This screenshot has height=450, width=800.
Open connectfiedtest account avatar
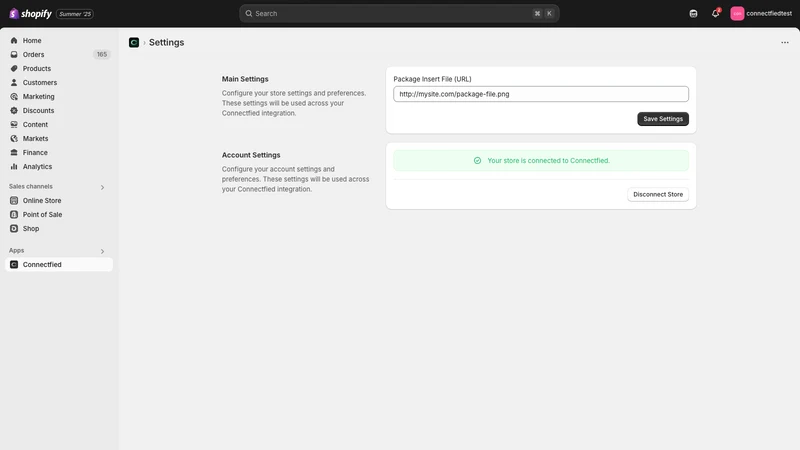[x=737, y=14]
